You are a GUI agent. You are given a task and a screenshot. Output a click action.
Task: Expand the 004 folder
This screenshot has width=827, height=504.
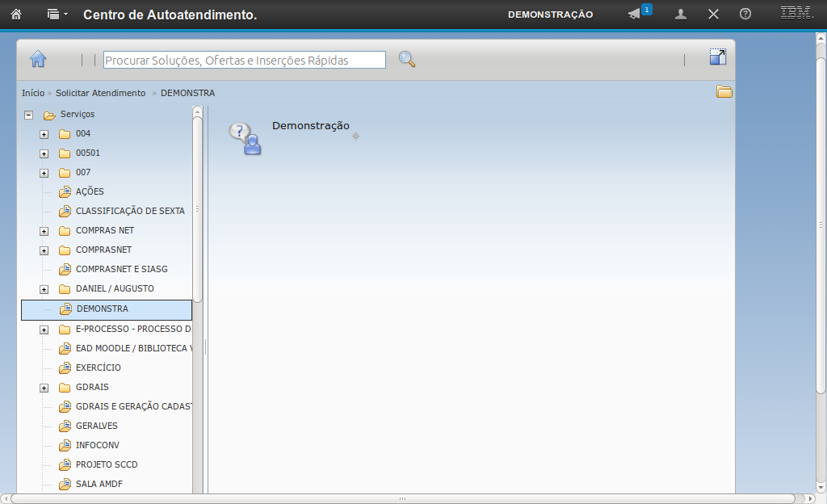tap(44, 134)
